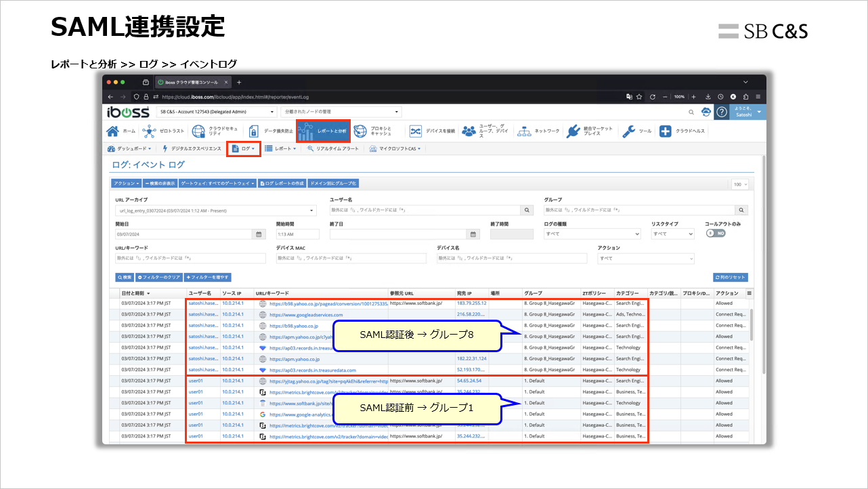Image resolution: width=868 pixels, height=489 pixels.
Task: Click the group search magnifier button
Action: (x=741, y=211)
